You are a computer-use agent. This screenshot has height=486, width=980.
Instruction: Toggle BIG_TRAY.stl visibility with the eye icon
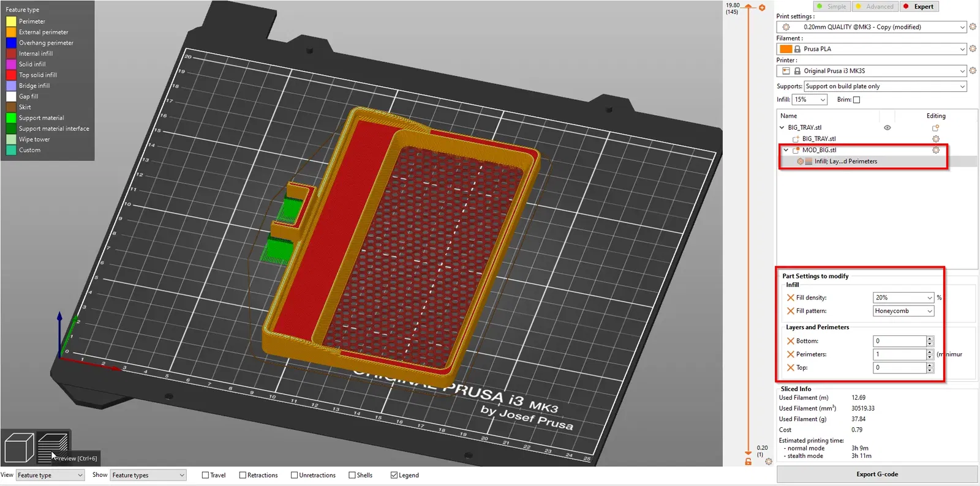tap(887, 128)
